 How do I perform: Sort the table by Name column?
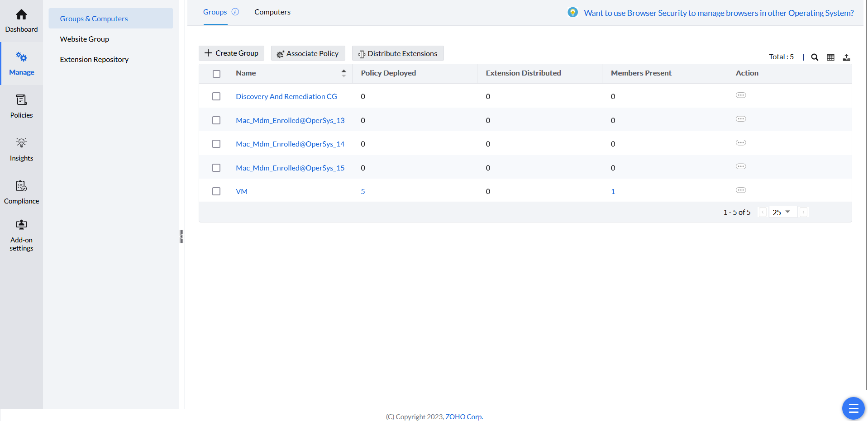click(343, 73)
